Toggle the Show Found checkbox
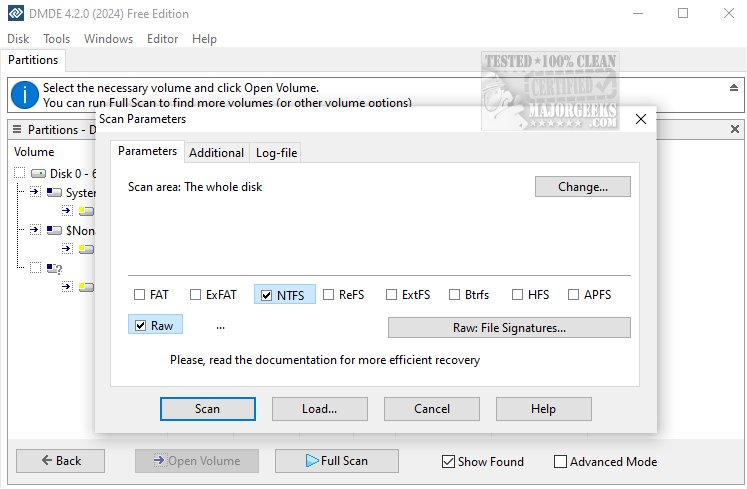The height and width of the screenshot is (489, 747). click(x=448, y=461)
